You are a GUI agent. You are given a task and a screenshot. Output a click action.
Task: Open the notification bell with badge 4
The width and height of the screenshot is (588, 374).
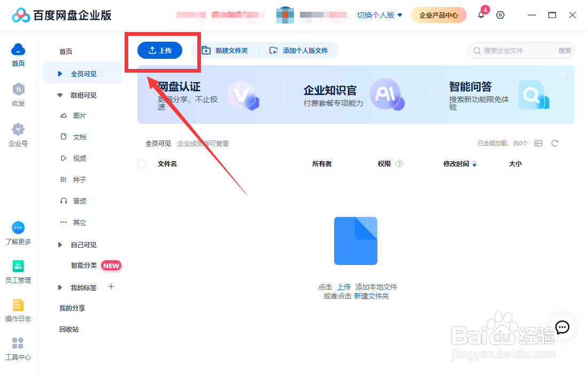point(481,15)
